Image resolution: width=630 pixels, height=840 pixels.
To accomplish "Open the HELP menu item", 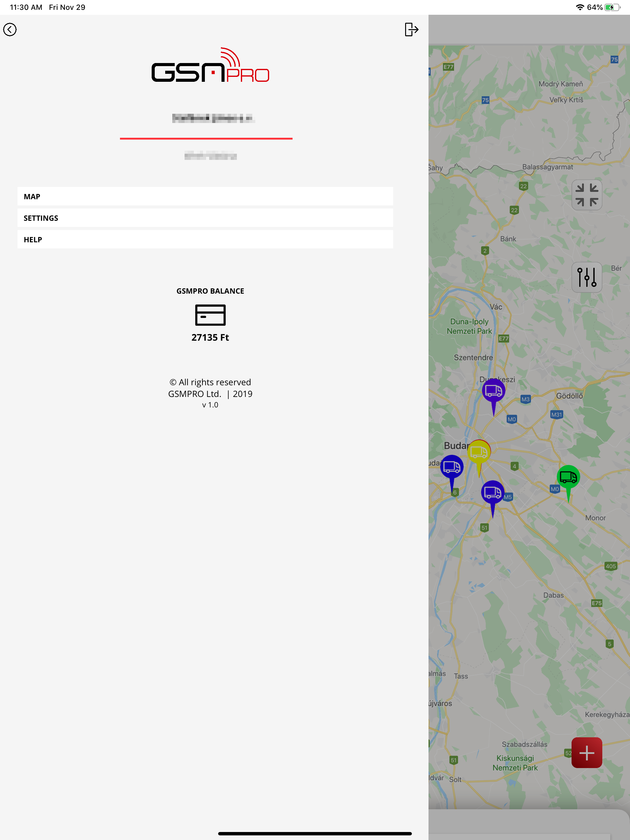I will coord(205,239).
